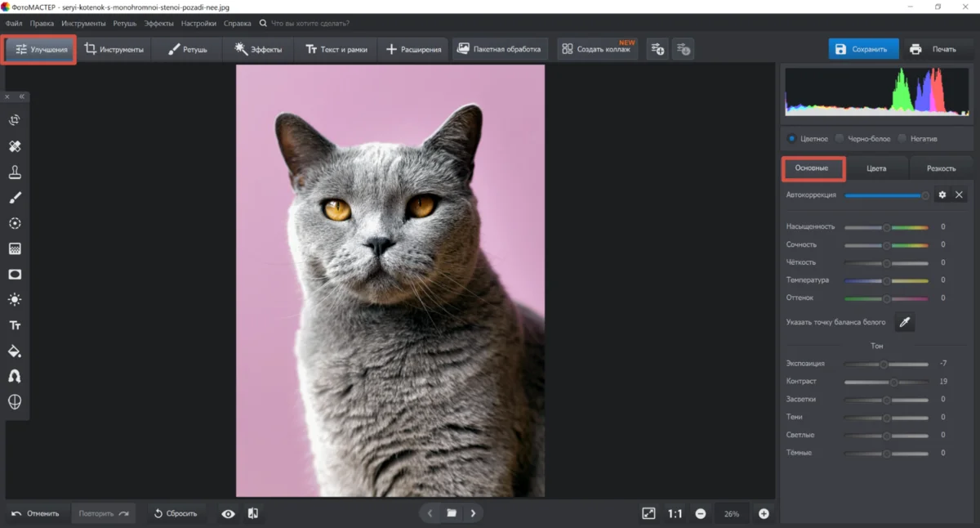
Task: Open the 26% zoom level field
Action: click(731, 513)
